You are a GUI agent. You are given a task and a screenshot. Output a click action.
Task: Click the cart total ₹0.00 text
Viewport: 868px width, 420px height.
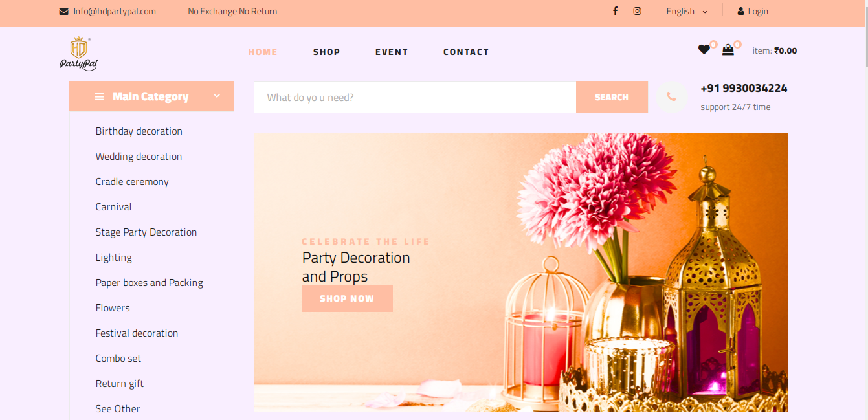pyautogui.click(x=786, y=50)
